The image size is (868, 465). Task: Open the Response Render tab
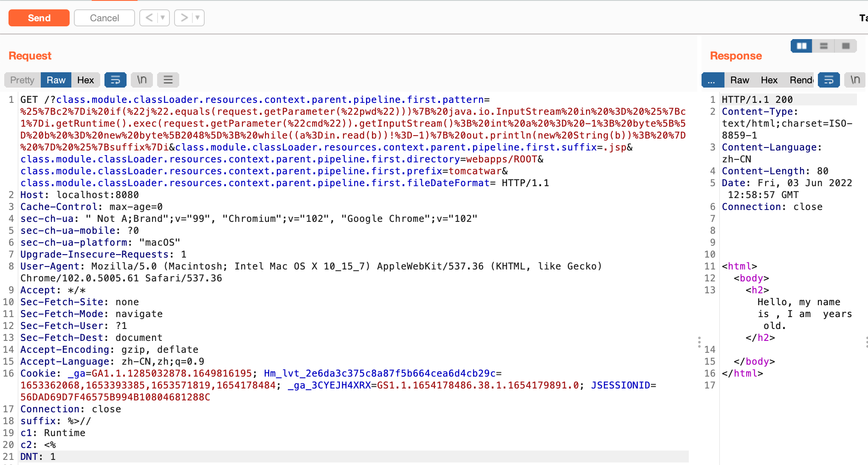pos(801,80)
